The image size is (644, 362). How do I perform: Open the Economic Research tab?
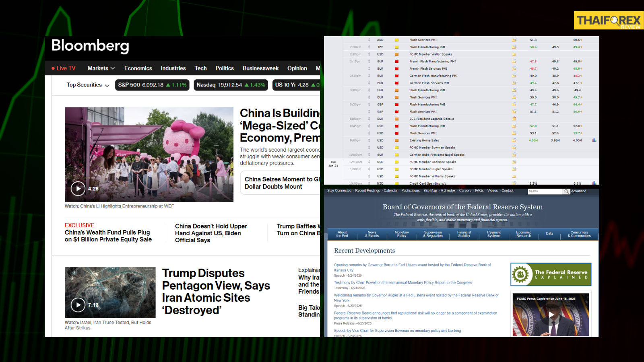coord(524,234)
